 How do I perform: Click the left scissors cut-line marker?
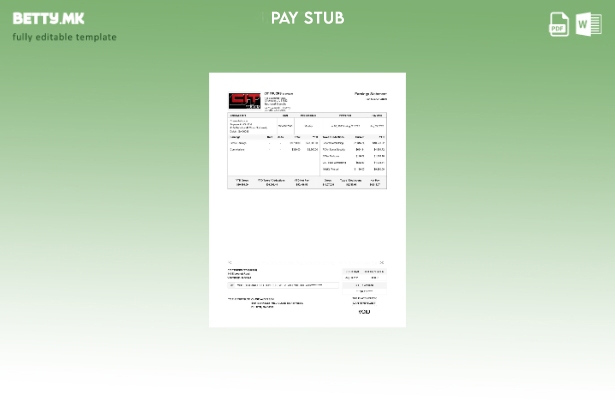point(230,262)
